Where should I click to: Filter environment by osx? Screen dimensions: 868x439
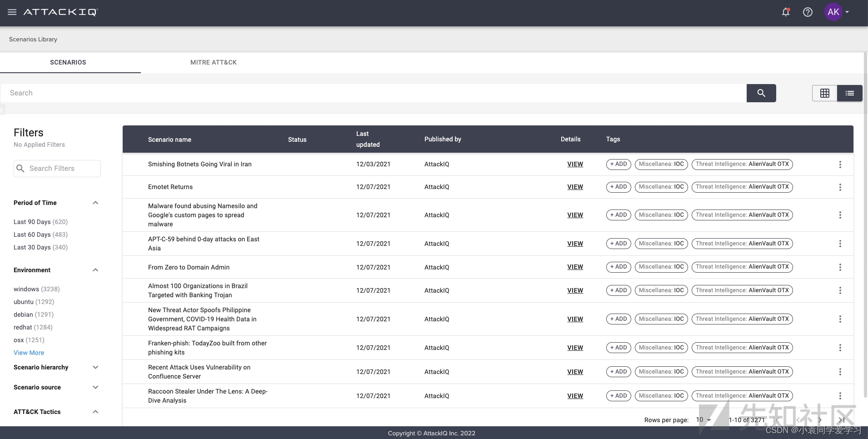[x=29, y=340]
